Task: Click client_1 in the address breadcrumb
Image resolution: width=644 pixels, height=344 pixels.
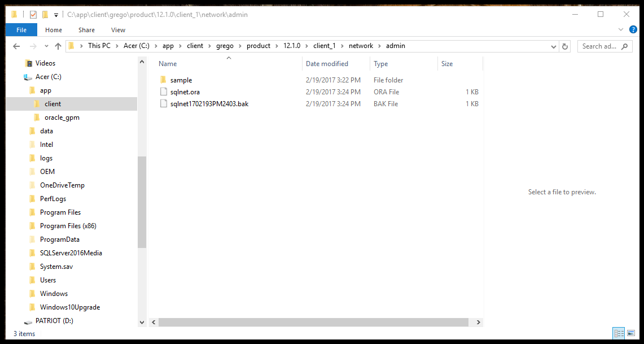Action: [x=325, y=46]
